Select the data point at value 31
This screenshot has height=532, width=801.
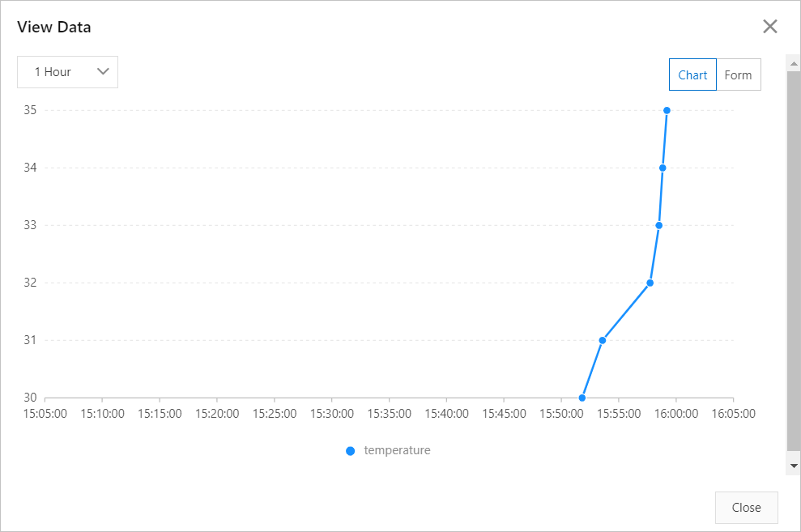(603, 340)
